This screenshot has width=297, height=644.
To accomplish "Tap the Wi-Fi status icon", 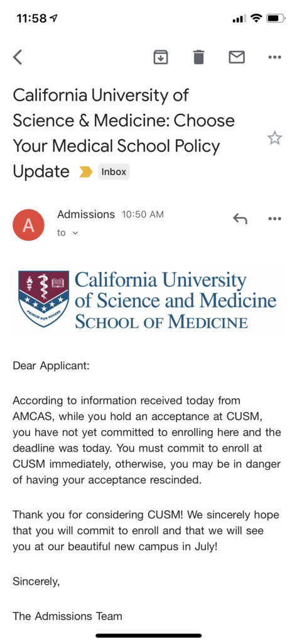I will [256, 18].
